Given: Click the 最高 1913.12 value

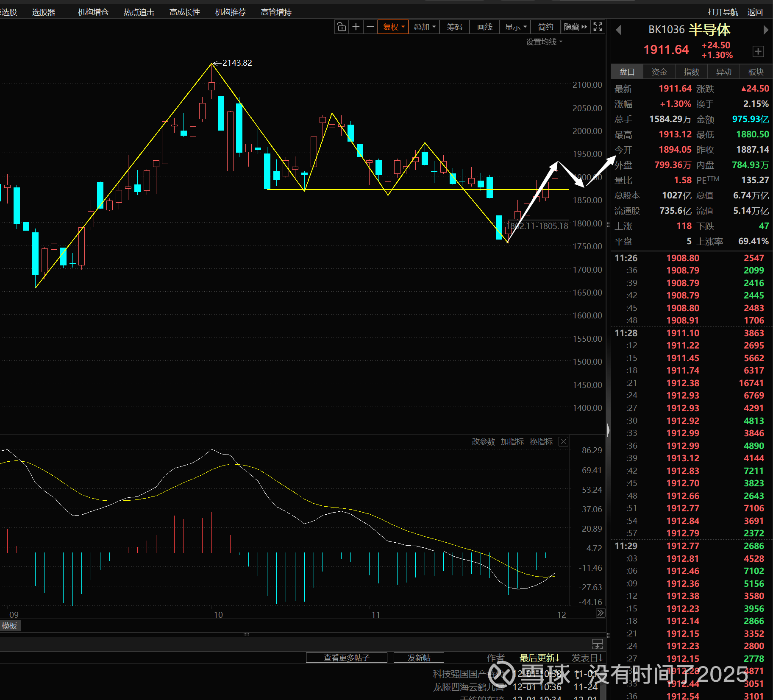Looking at the screenshot, I should tap(675, 134).
